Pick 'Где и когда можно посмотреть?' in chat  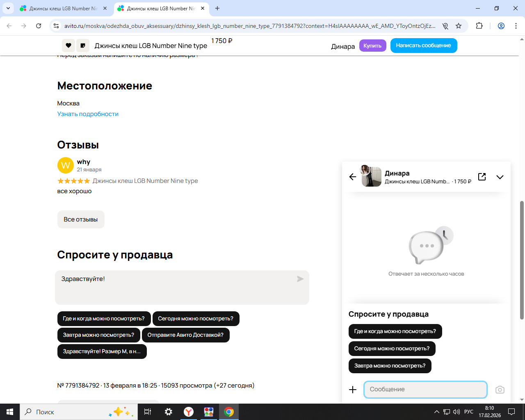(395, 331)
